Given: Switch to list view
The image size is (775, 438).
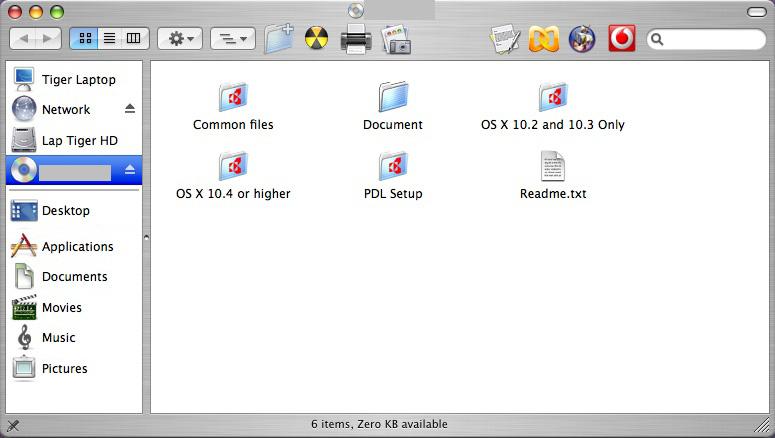Looking at the screenshot, I should tap(109, 39).
